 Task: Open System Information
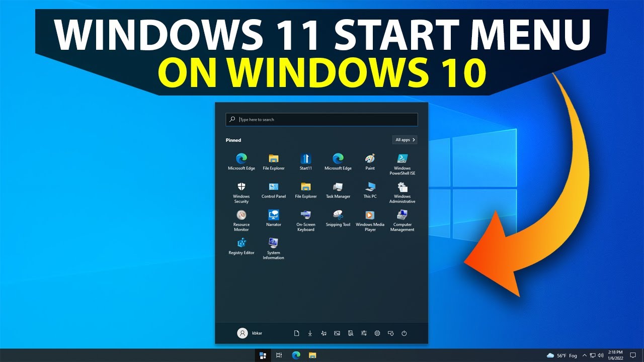(x=273, y=249)
